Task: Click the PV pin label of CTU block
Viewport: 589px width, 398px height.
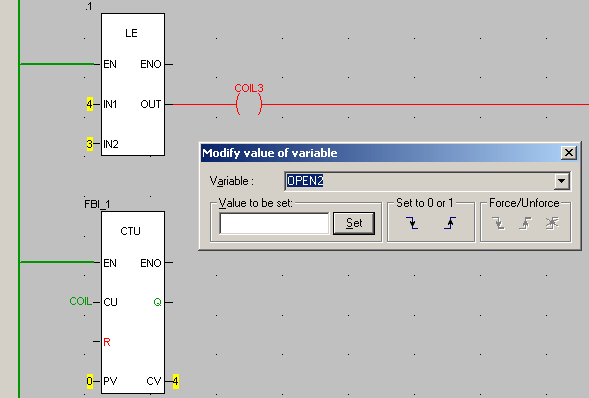Action: pos(110,381)
